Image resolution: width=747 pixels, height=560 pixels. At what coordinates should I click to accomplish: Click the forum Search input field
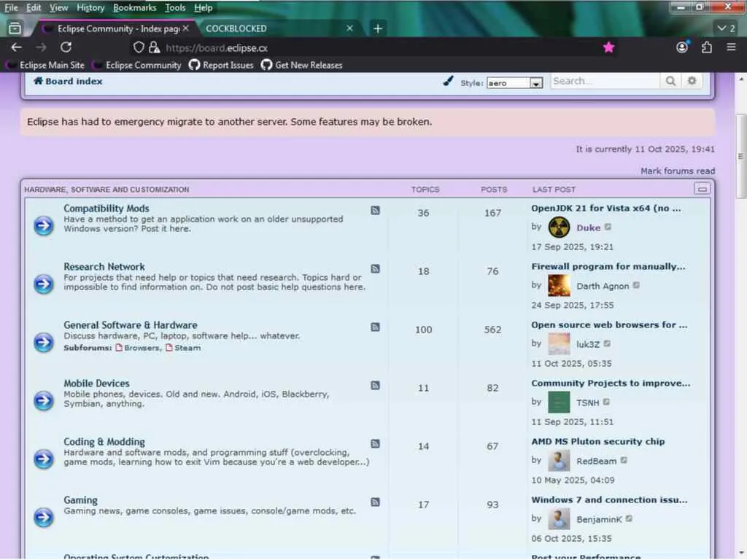pos(605,82)
